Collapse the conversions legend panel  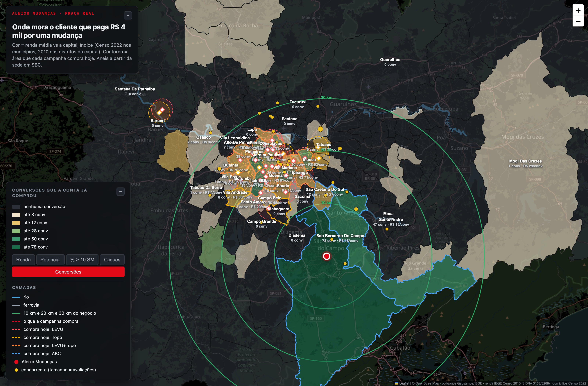coord(121,191)
